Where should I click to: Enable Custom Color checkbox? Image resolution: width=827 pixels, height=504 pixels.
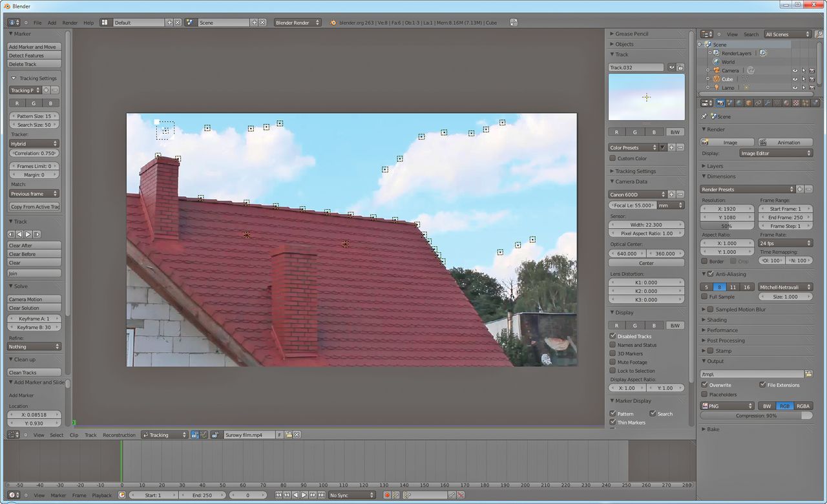click(612, 158)
